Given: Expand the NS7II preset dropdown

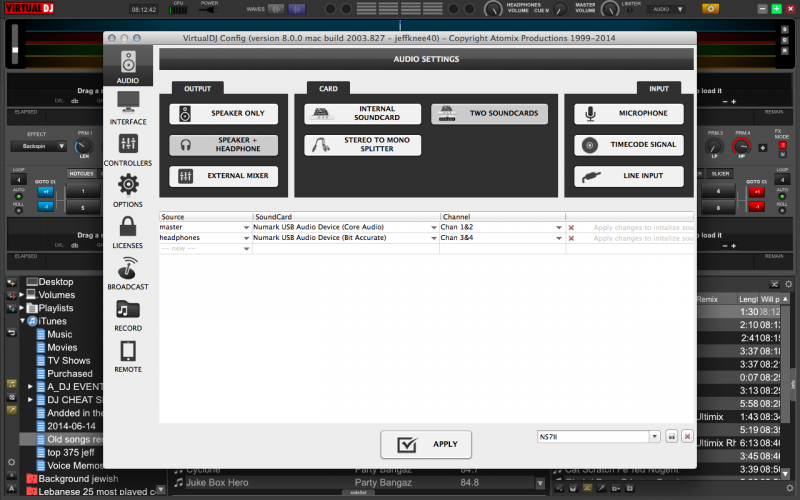Looking at the screenshot, I should (654, 436).
